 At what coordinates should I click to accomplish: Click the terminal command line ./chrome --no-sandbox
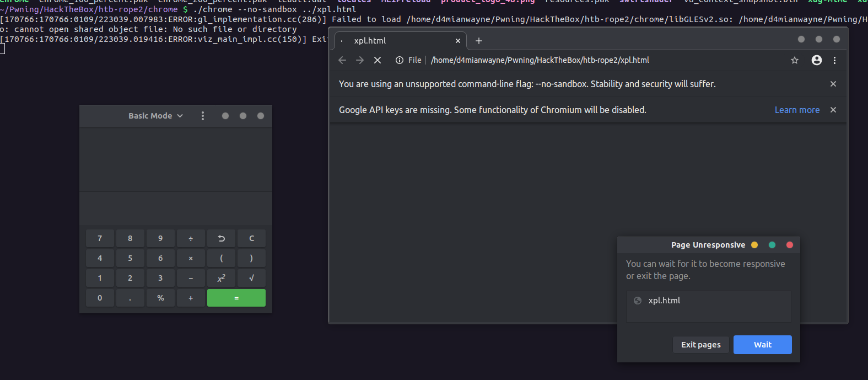coord(274,9)
